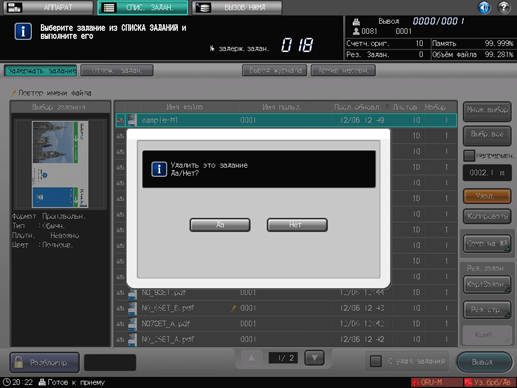Open the СПИС. ЗАДАН. tab
517x388 pixels.
143,7
